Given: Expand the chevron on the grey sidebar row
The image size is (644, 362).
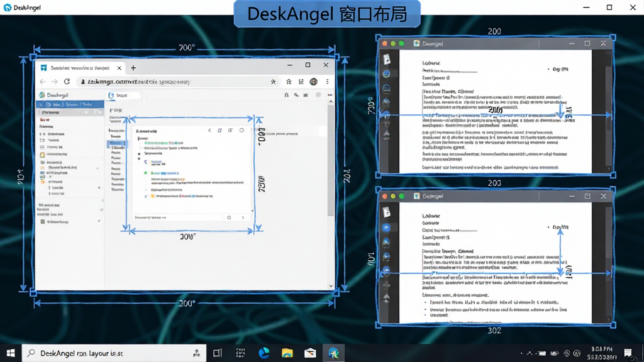Looking at the screenshot, I should point(99,112).
